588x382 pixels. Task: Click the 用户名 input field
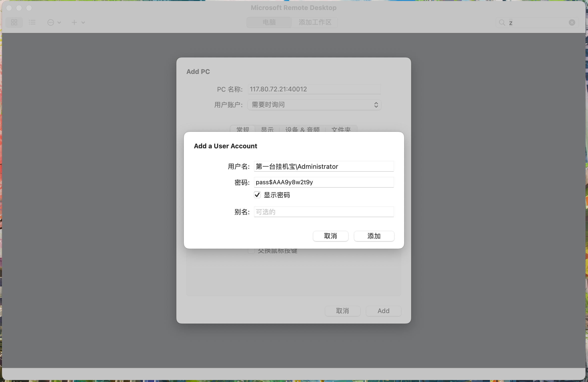[x=323, y=167]
